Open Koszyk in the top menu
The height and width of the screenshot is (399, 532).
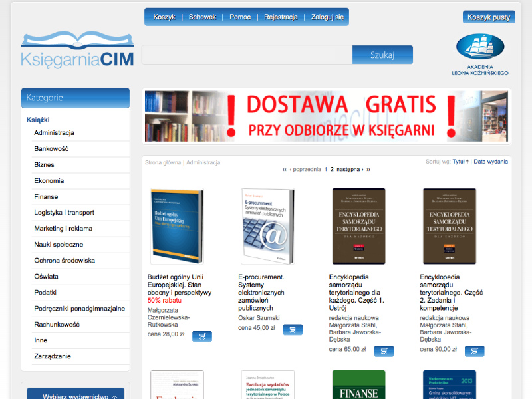click(x=164, y=17)
